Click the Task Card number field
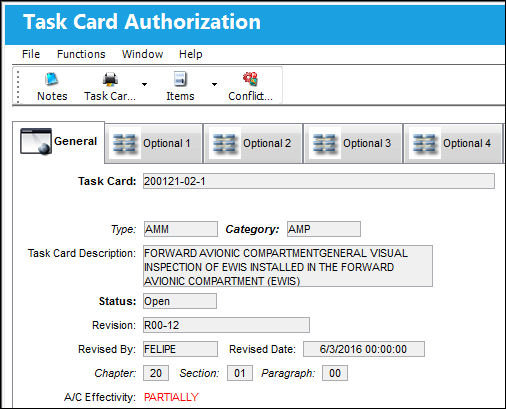506x409 pixels. [x=319, y=181]
